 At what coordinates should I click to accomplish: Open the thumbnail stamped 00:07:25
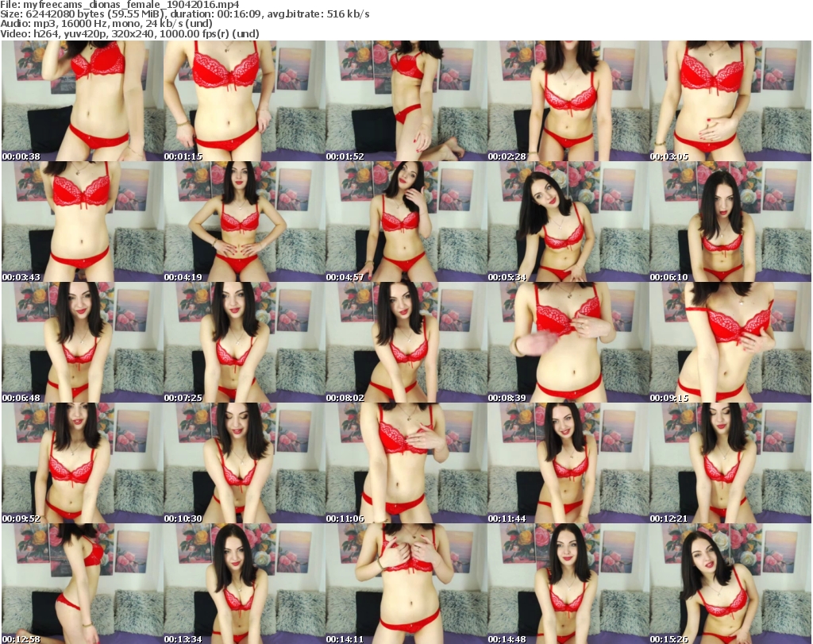245,343
